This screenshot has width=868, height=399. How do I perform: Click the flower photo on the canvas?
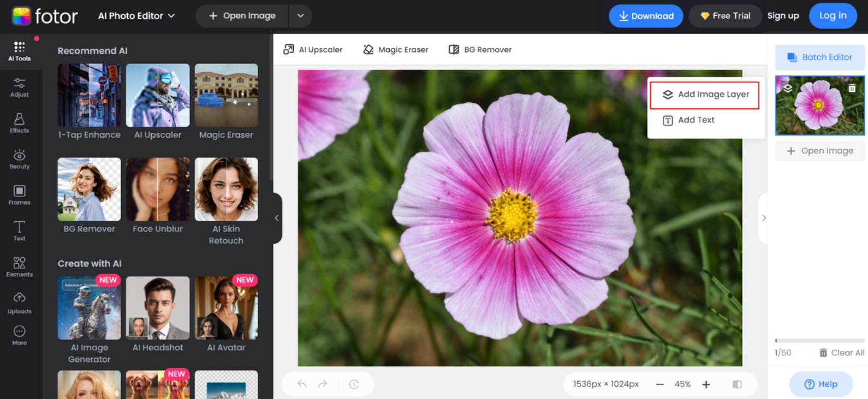[520, 218]
